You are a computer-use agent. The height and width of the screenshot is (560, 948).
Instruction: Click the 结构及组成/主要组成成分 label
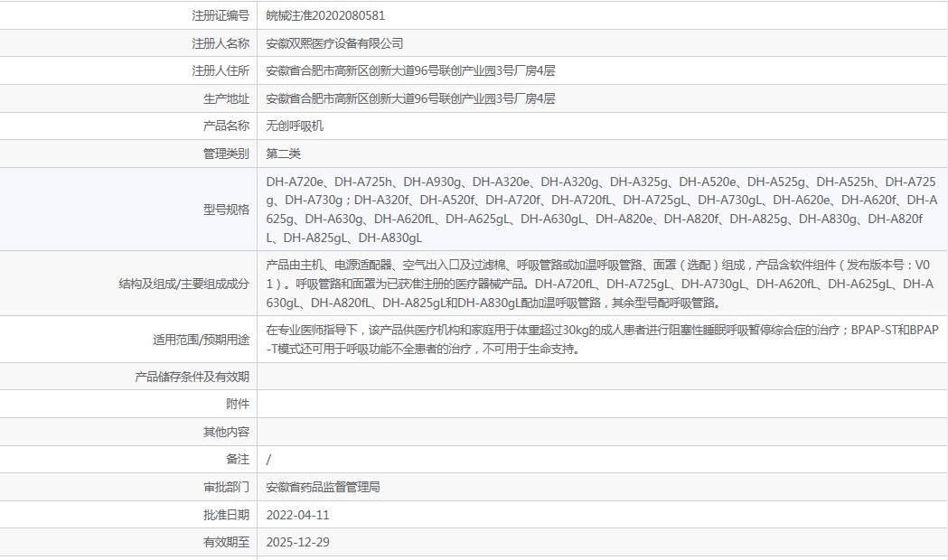[x=183, y=284]
